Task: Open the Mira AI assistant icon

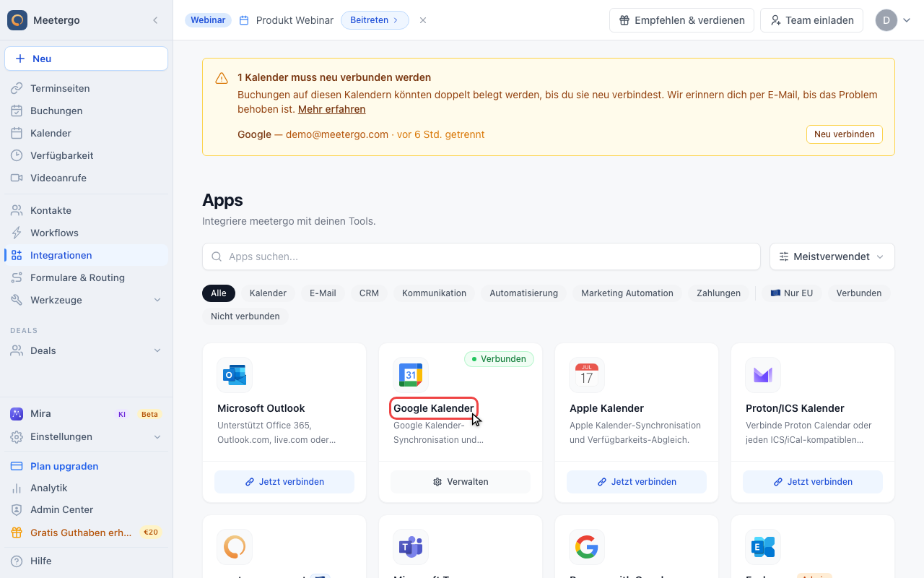Action: click(17, 414)
